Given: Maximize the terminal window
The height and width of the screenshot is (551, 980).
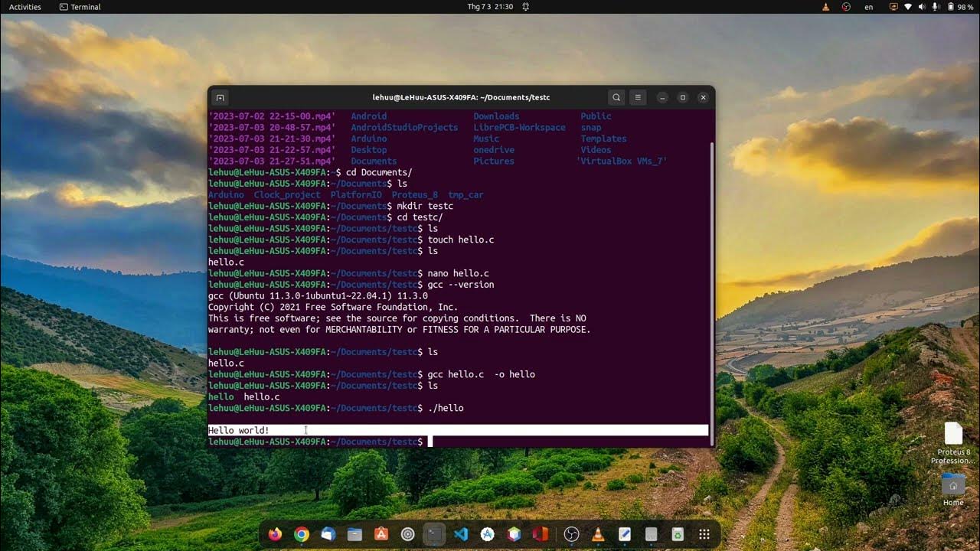Looking at the screenshot, I should tap(683, 97).
